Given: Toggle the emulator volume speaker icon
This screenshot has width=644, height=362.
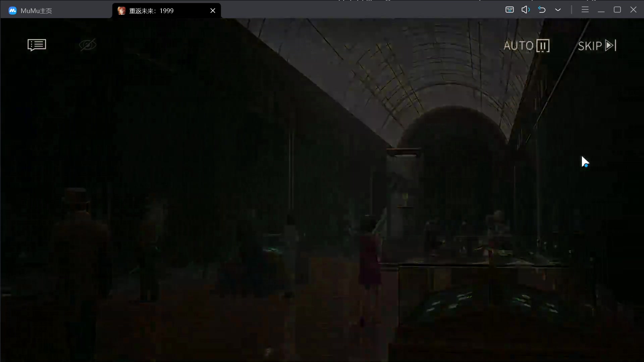Looking at the screenshot, I should pos(526,10).
